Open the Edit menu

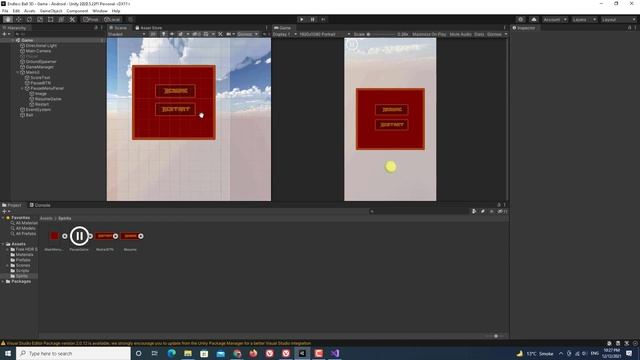click(x=16, y=11)
